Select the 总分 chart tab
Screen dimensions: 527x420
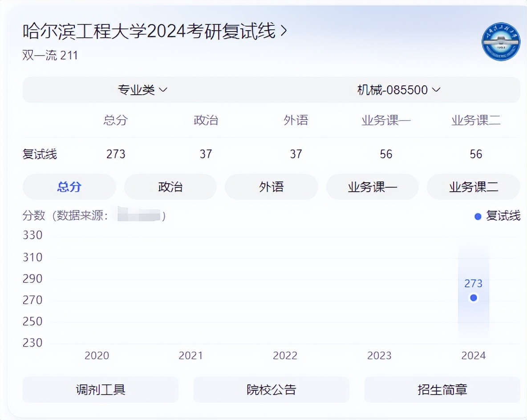click(69, 187)
